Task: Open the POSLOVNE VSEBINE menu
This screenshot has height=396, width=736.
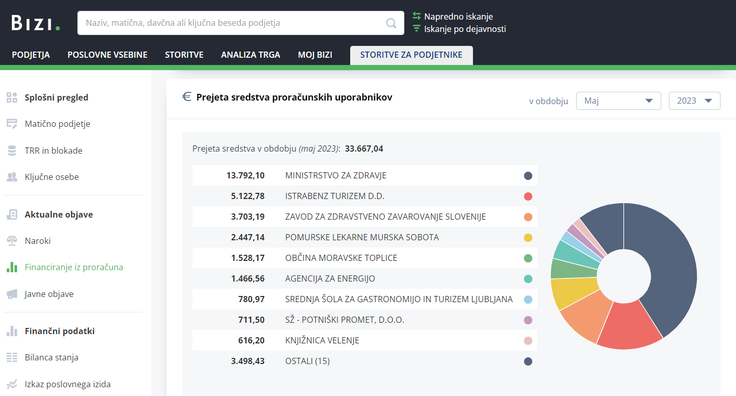Action: pos(107,55)
